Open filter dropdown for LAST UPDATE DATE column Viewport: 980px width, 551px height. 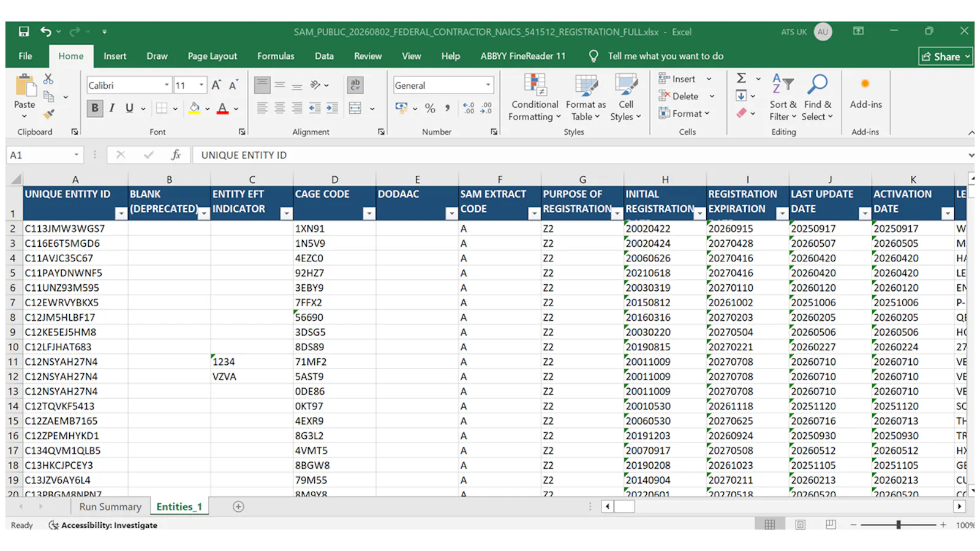point(865,213)
